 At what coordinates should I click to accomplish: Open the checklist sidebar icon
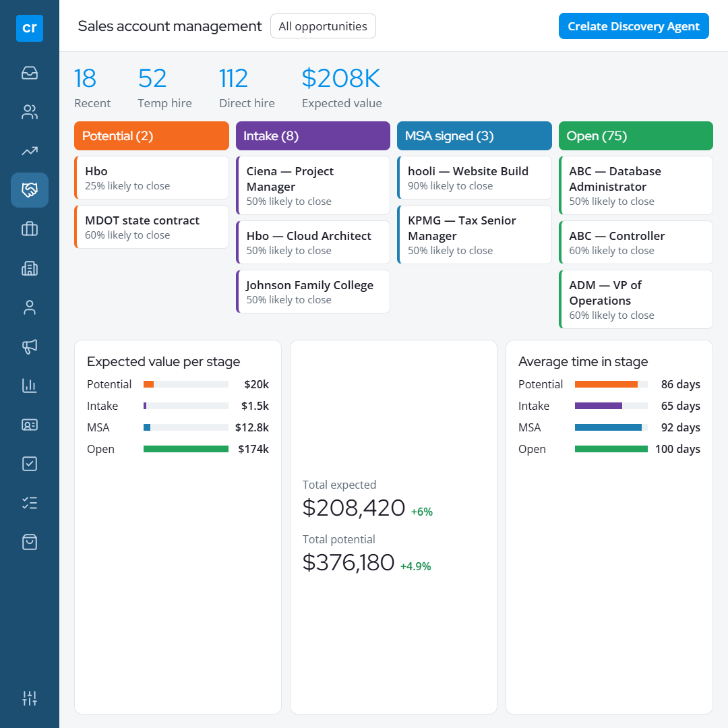[x=29, y=503]
